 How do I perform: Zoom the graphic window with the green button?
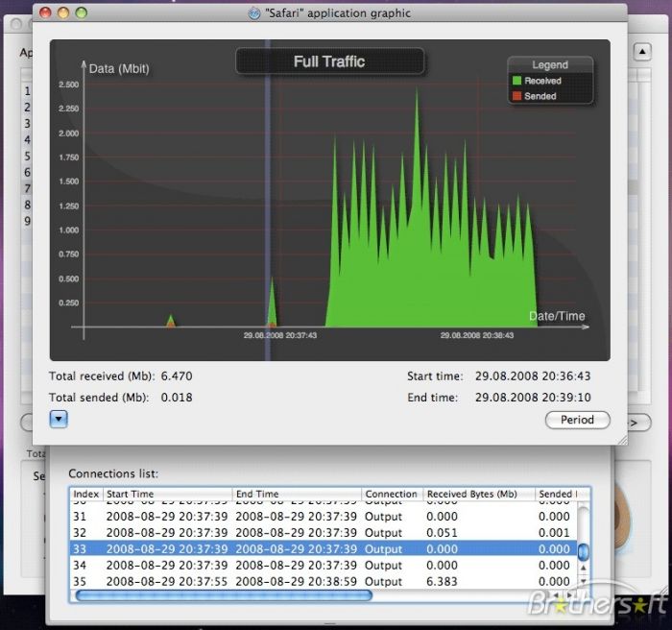click(x=81, y=12)
